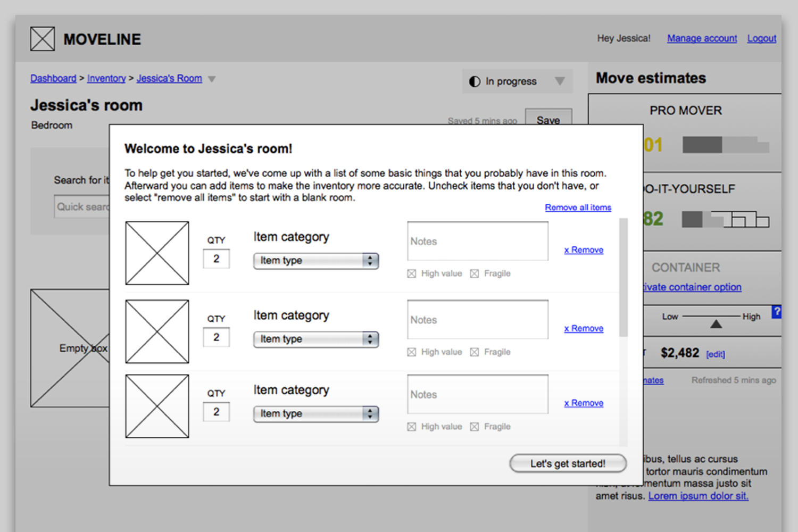Viewport: 798px width, 532px height.
Task: Open the Item type dropdown for first item
Action: [x=316, y=261]
